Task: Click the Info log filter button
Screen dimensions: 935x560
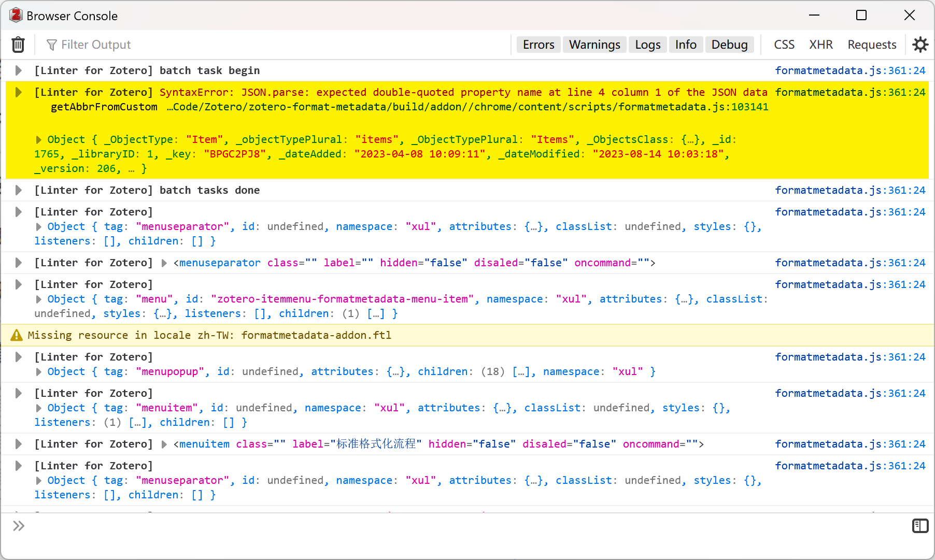Action: (x=686, y=45)
